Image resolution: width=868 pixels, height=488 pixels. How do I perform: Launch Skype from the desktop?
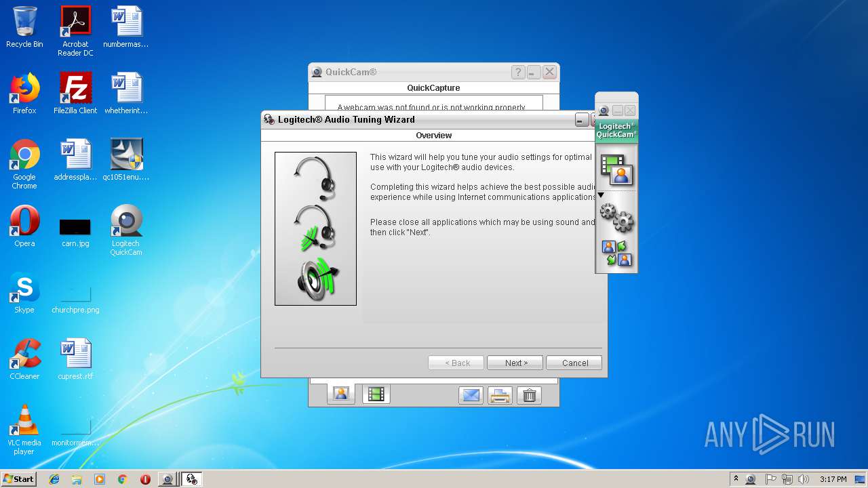click(x=24, y=293)
